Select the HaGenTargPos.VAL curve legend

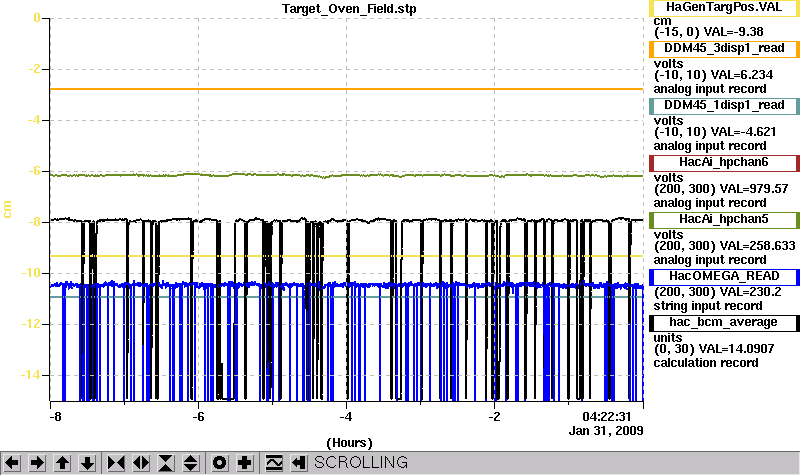[x=724, y=8]
